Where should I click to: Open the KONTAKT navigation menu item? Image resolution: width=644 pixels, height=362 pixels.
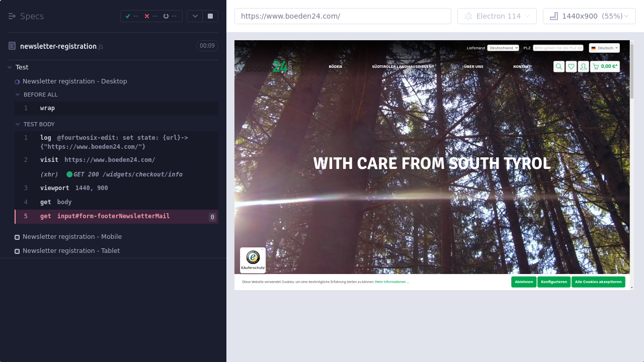pos(522,66)
